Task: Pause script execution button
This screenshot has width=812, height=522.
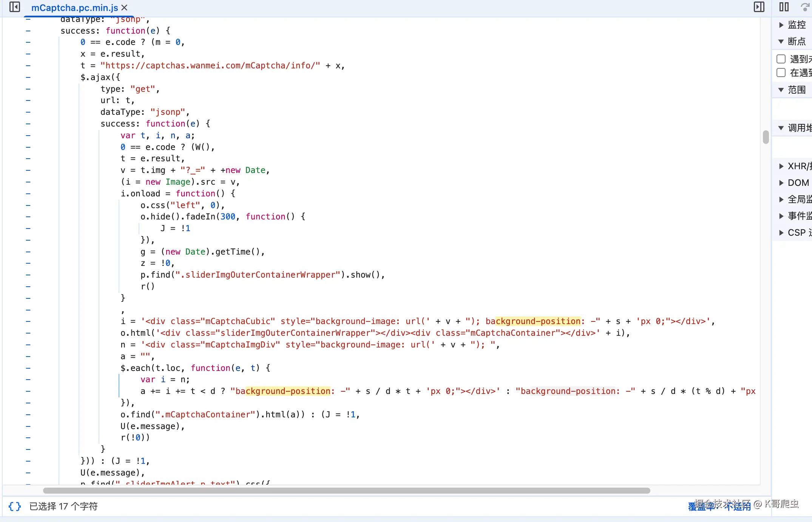Action: pos(784,7)
